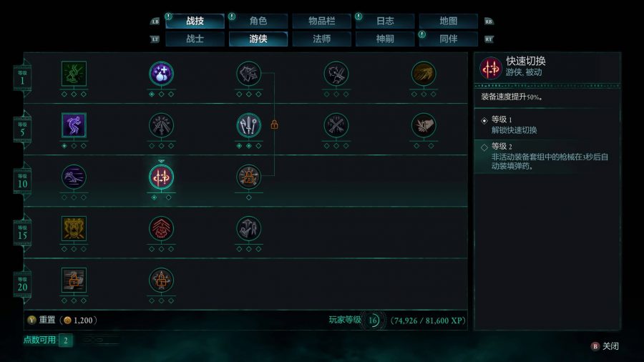Image resolution: width=644 pixels, height=362 pixels.
Task: Click the purple potion skill in level 1 row
Action: pos(161,74)
